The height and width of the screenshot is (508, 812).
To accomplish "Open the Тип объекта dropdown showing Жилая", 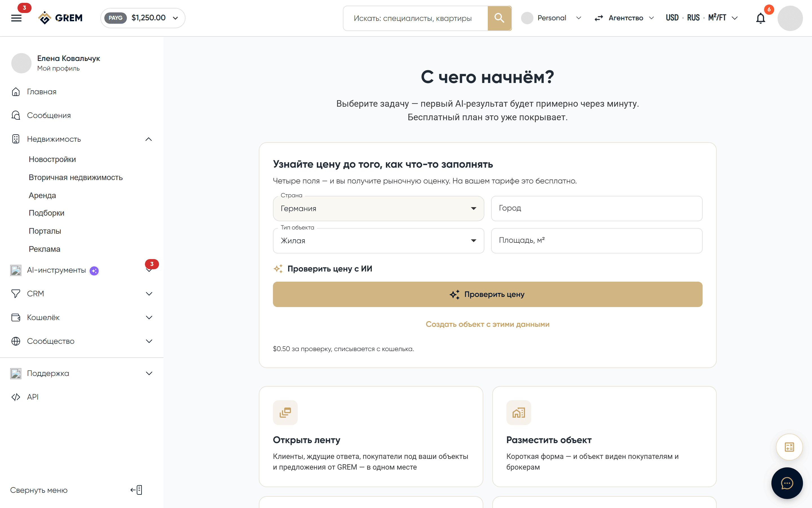I will pos(378,240).
